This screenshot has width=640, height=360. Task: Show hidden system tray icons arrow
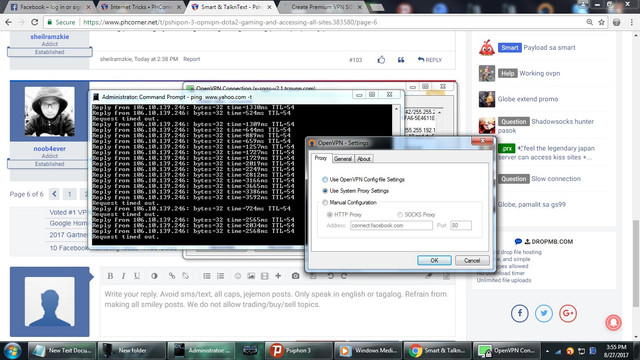(547, 351)
